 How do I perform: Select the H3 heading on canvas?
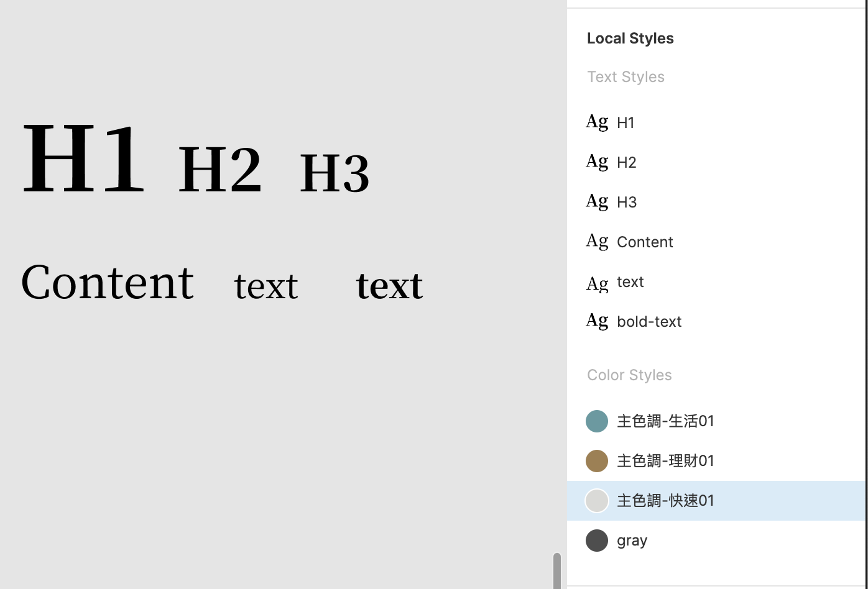point(335,173)
